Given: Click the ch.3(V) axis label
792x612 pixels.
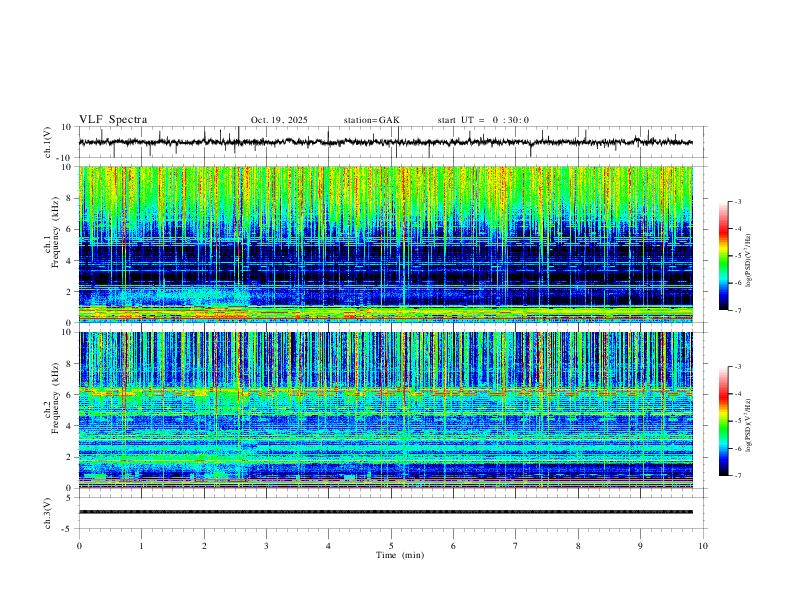Looking at the screenshot, I should pyautogui.click(x=48, y=513).
